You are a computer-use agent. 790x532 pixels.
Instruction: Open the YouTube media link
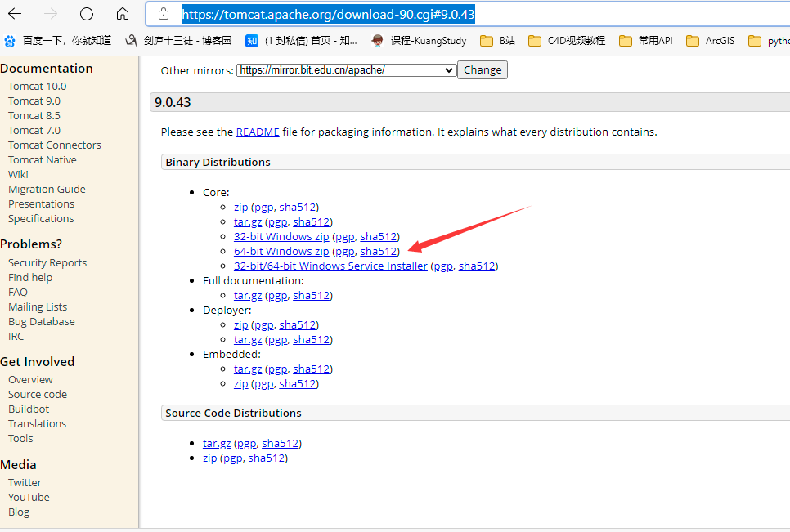(29, 498)
